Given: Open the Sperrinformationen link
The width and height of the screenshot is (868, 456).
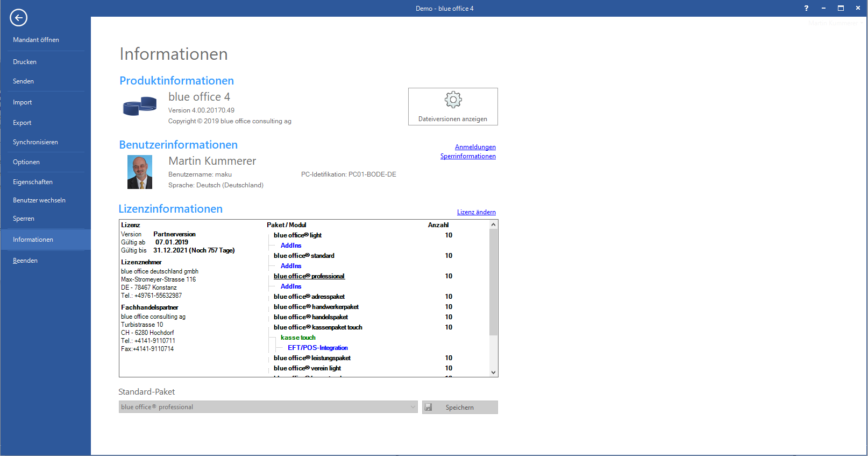Looking at the screenshot, I should click(x=468, y=156).
